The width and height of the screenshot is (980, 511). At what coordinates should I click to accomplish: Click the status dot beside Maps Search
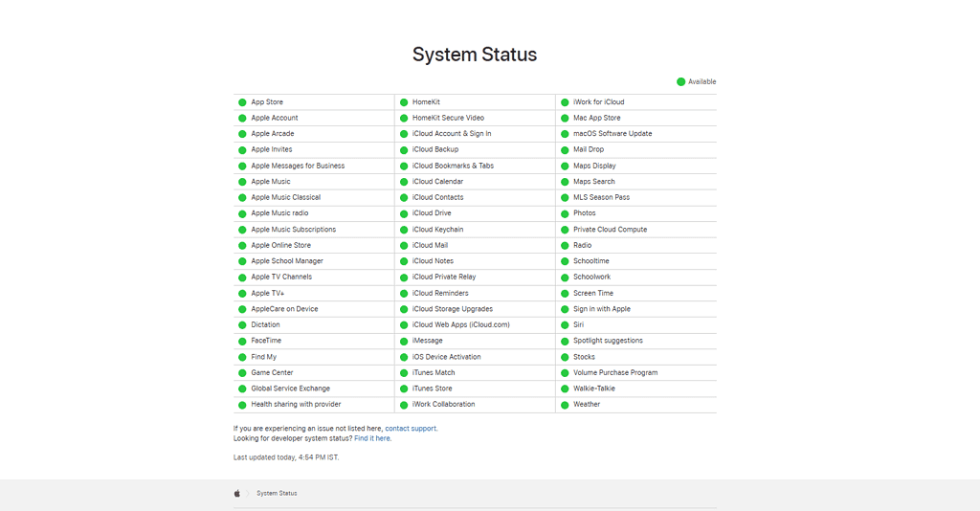(565, 182)
